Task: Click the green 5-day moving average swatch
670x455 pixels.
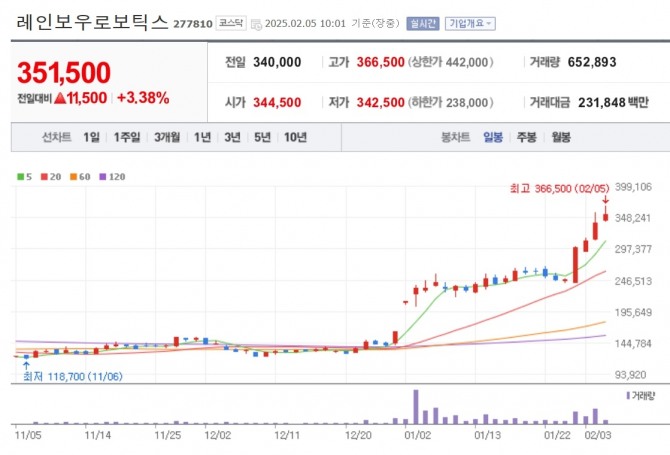Action: coord(21,177)
